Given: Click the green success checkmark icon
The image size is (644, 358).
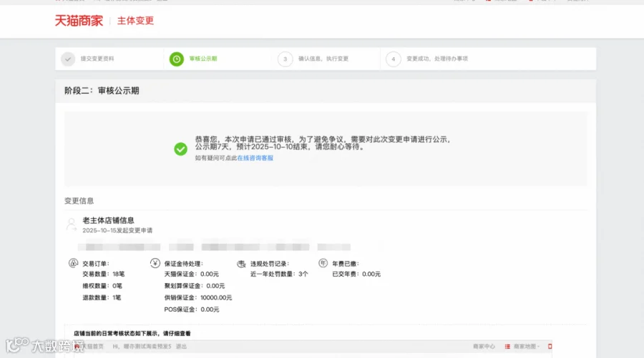Looking at the screenshot, I should click(x=180, y=149).
